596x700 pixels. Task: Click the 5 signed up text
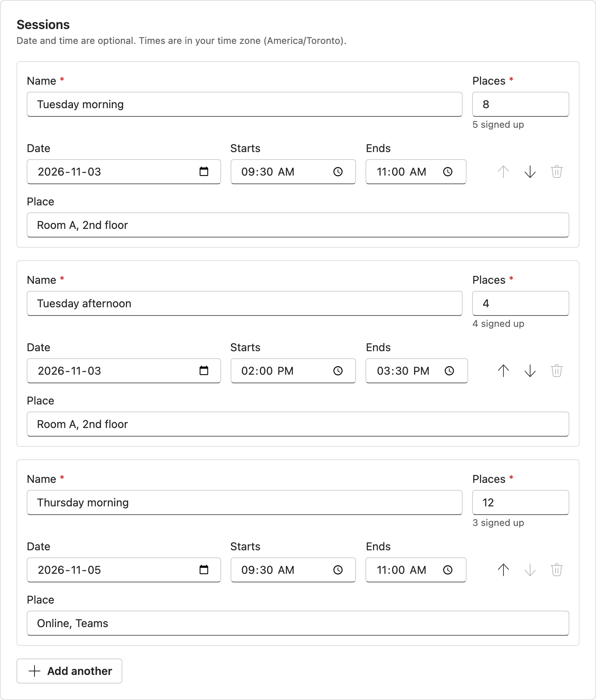[x=498, y=125]
